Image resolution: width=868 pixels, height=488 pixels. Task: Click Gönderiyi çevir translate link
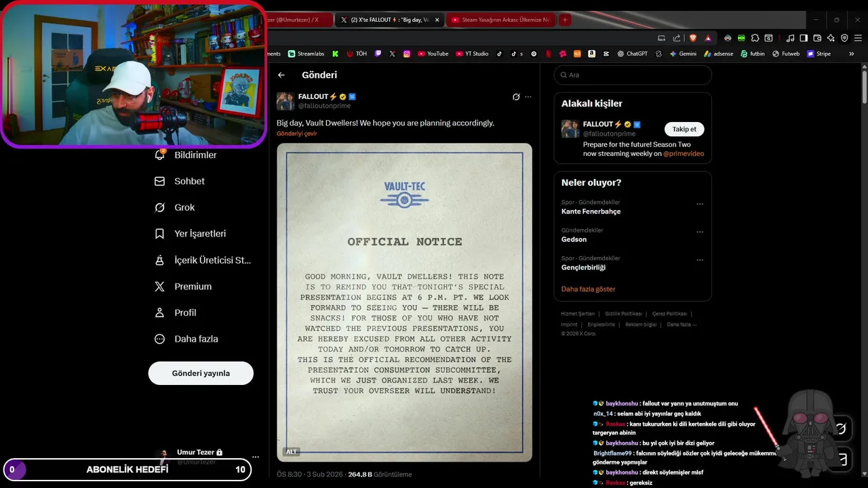click(297, 134)
